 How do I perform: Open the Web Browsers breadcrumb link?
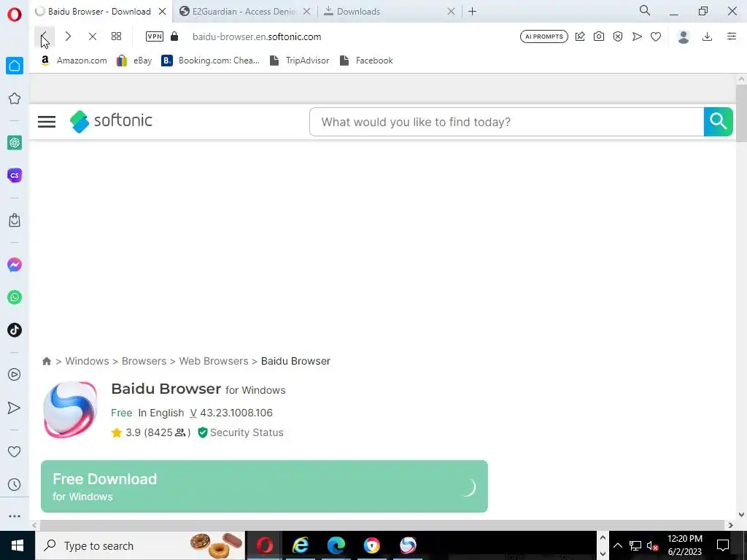(214, 361)
